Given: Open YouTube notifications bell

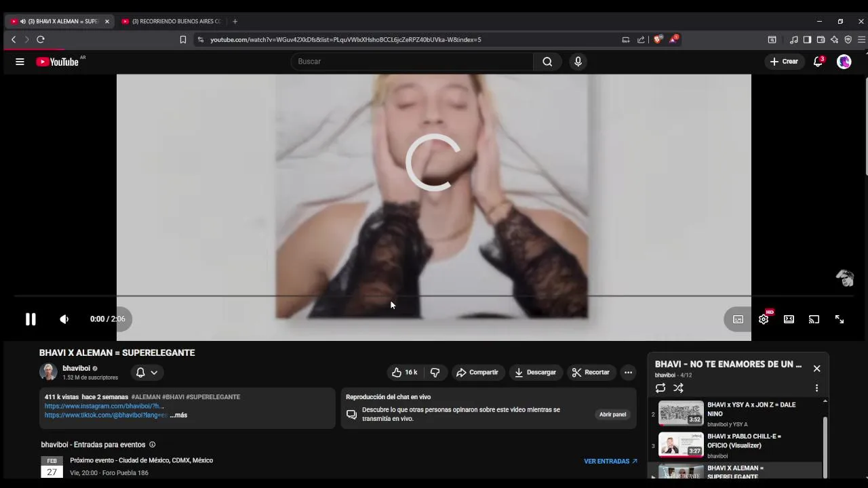Looking at the screenshot, I should tap(818, 62).
